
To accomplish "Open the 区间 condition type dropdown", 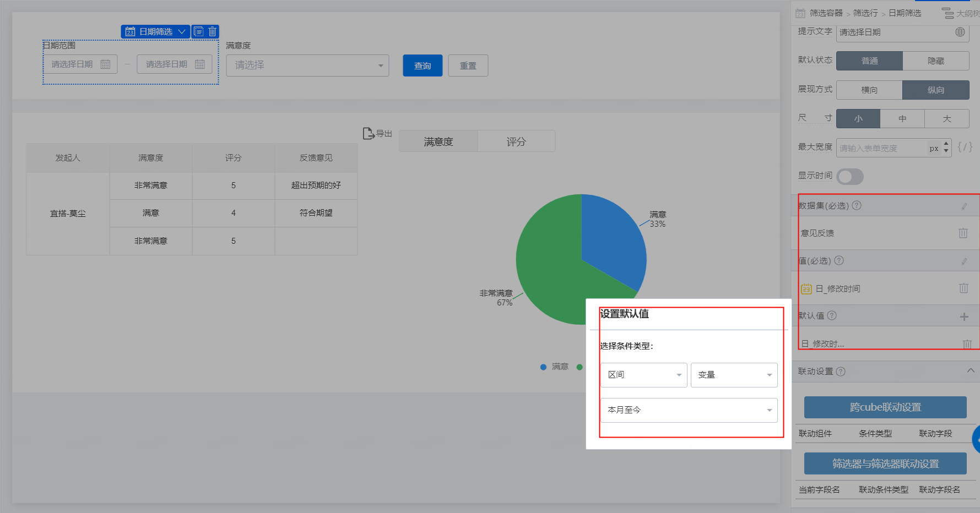I will (644, 375).
